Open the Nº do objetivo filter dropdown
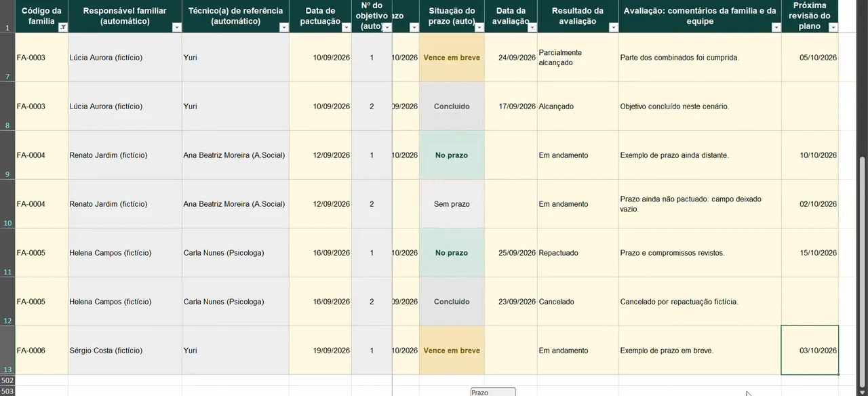 tap(387, 28)
